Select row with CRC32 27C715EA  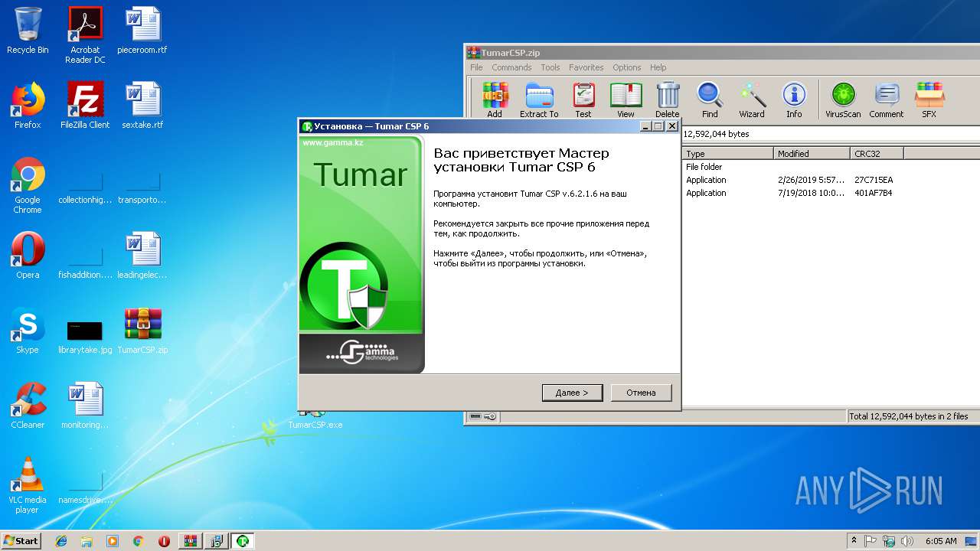(831, 180)
